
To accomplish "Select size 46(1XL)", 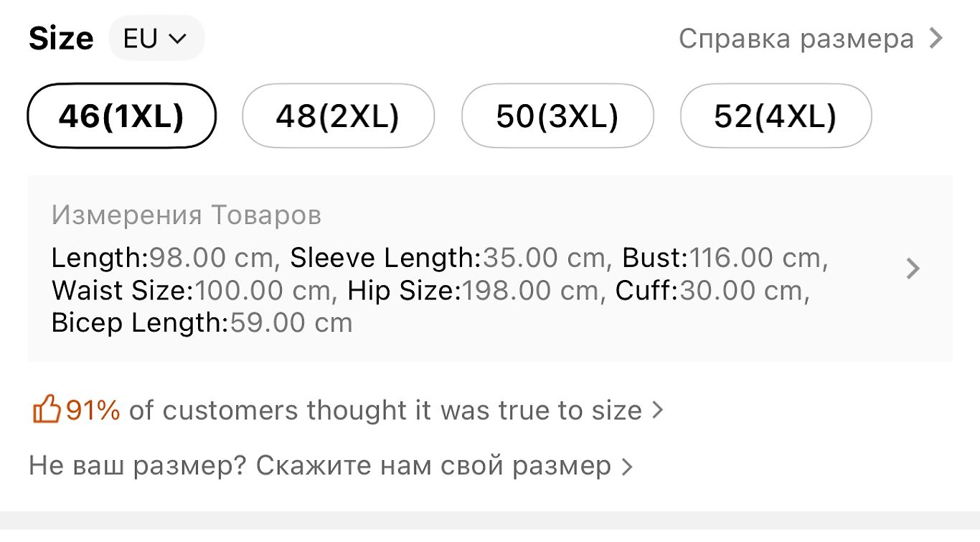I will click(121, 116).
